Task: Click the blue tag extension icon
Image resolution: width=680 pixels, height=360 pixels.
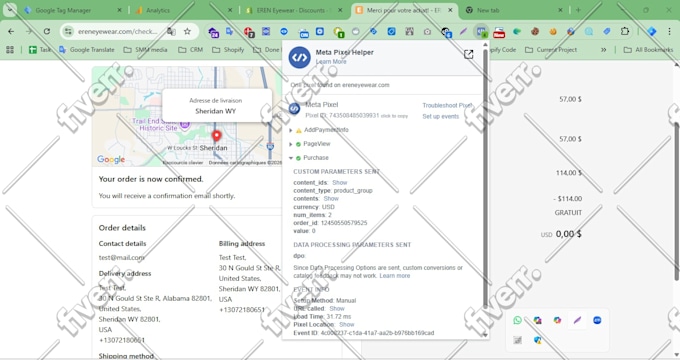Action: (x=607, y=32)
